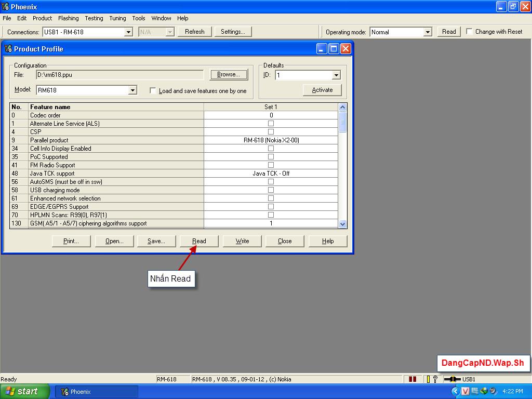This screenshot has height=399, width=532.
Task: Click the Product Profile title bar icon
Action: point(8,49)
